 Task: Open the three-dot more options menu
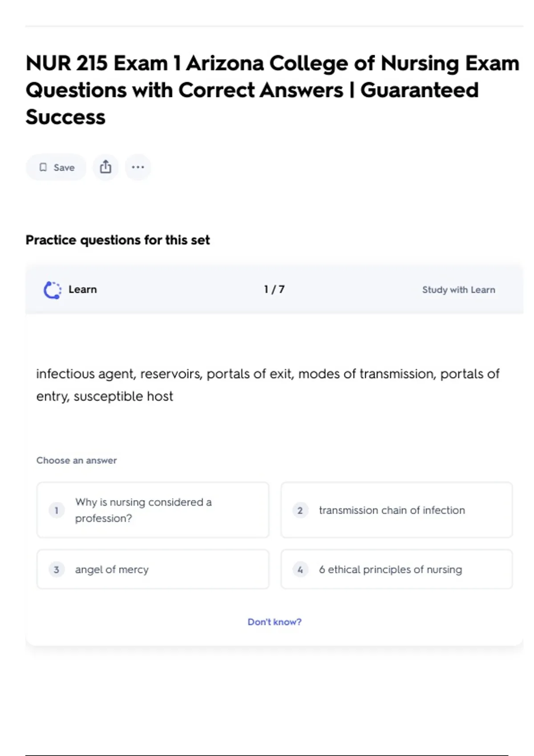click(138, 167)
